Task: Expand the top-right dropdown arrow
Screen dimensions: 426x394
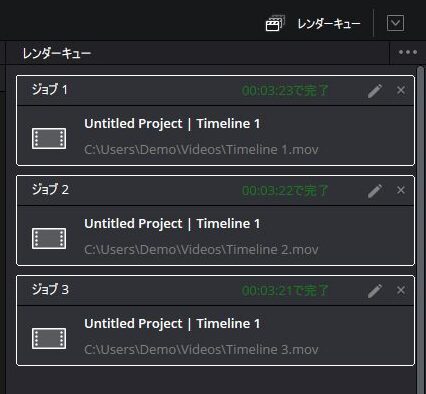Action: click(x=395, y=23)
